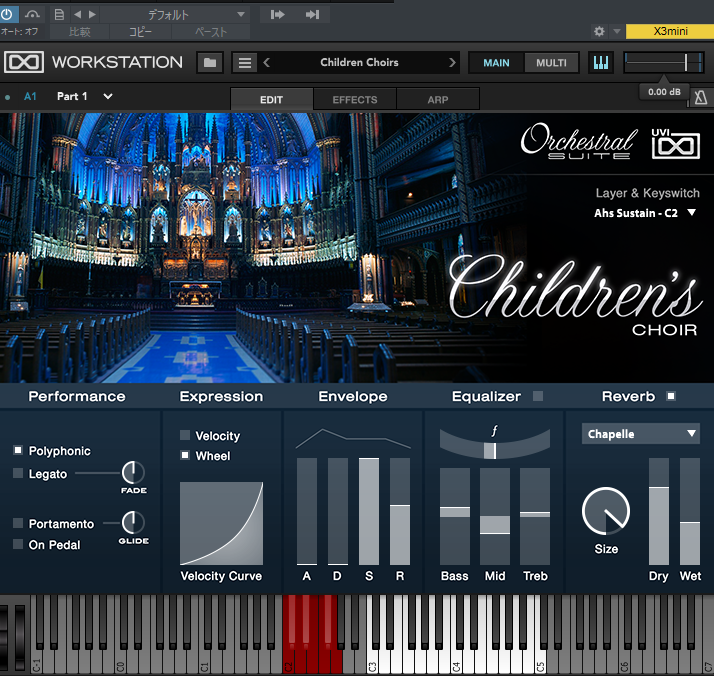Load previous preset with left chevron
The height and width of the screenshot is (676, 714).
pos(267,62)
